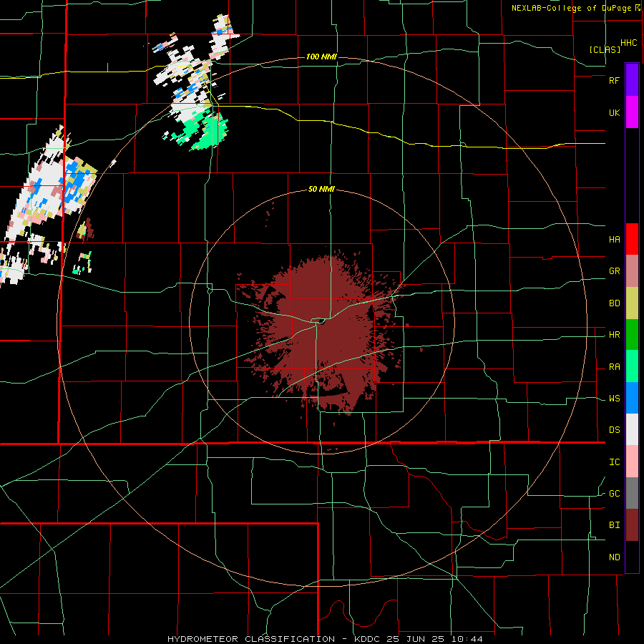Viewport: 644px width, 644px height.
Task: Select the GC gray legend swatch
Action: point(632,493)
